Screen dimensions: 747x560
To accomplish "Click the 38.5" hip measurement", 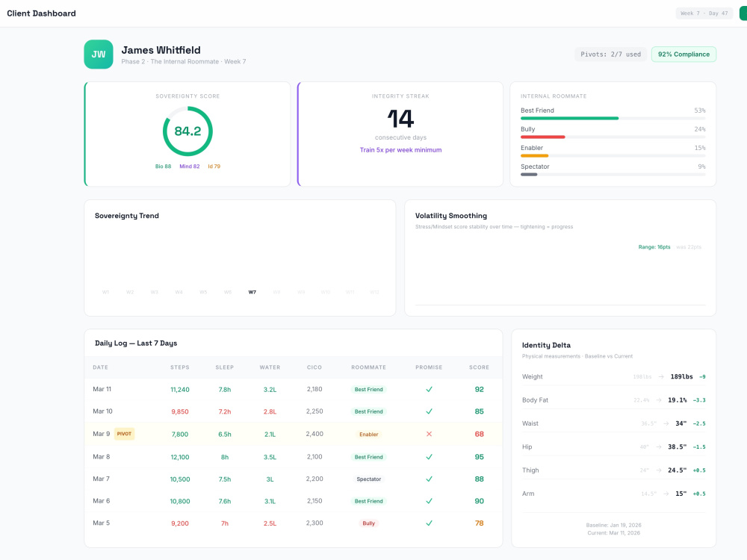I will click(x=677, y=447).
